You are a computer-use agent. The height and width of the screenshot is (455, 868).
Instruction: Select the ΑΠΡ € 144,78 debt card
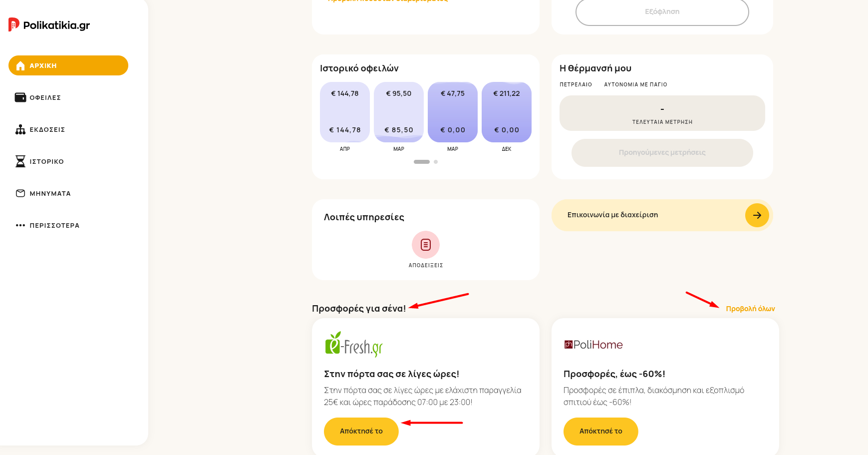click(x=345, y=112)
